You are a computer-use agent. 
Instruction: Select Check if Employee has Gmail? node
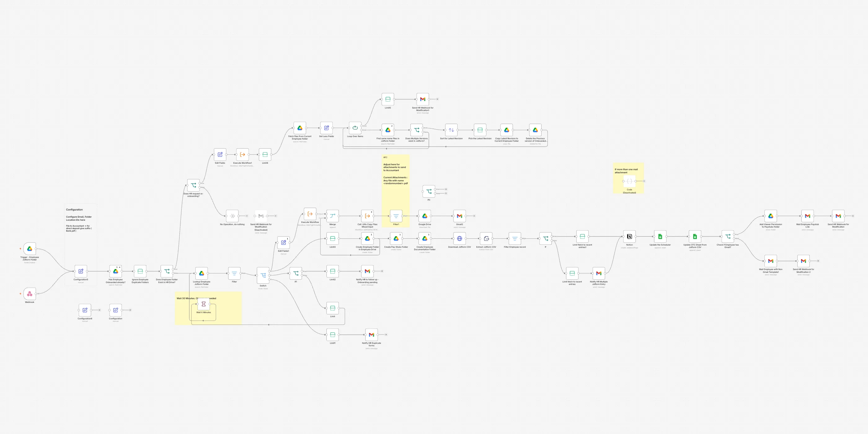(x=728, y=237)
